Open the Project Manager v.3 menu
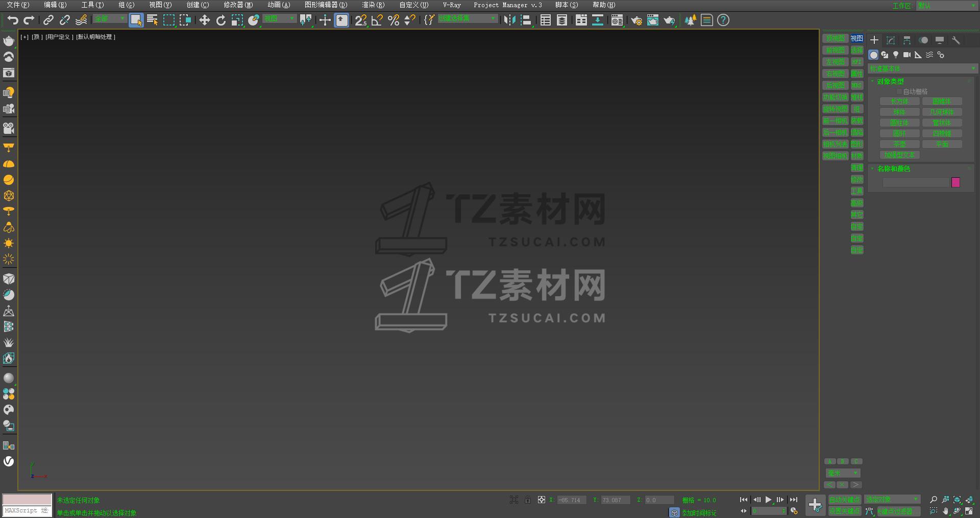 [508, 5]
